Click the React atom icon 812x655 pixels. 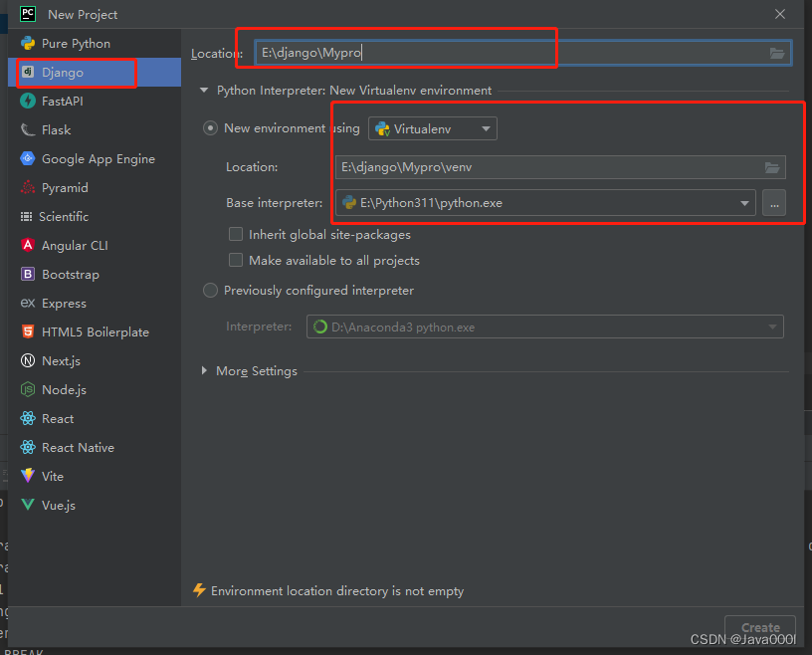point(28,418)
